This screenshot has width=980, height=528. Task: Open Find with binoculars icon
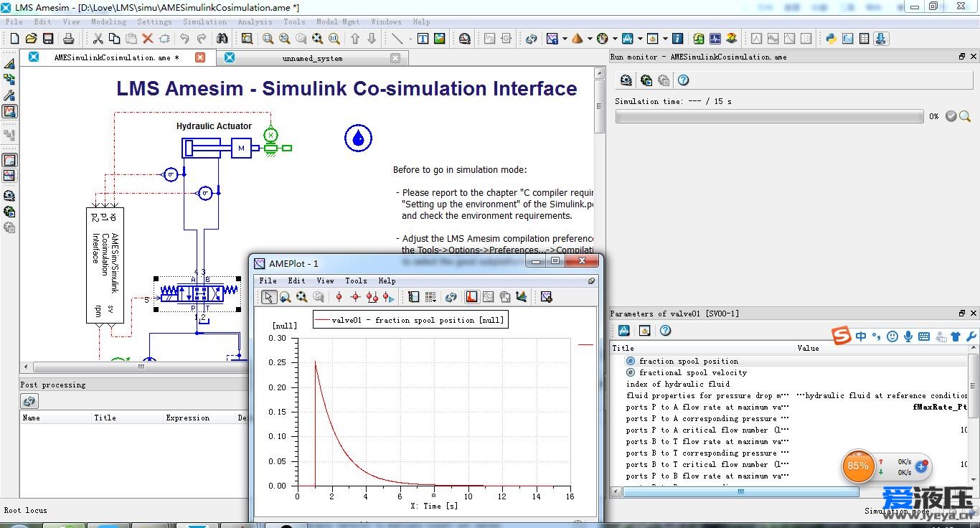click(222, 39)
